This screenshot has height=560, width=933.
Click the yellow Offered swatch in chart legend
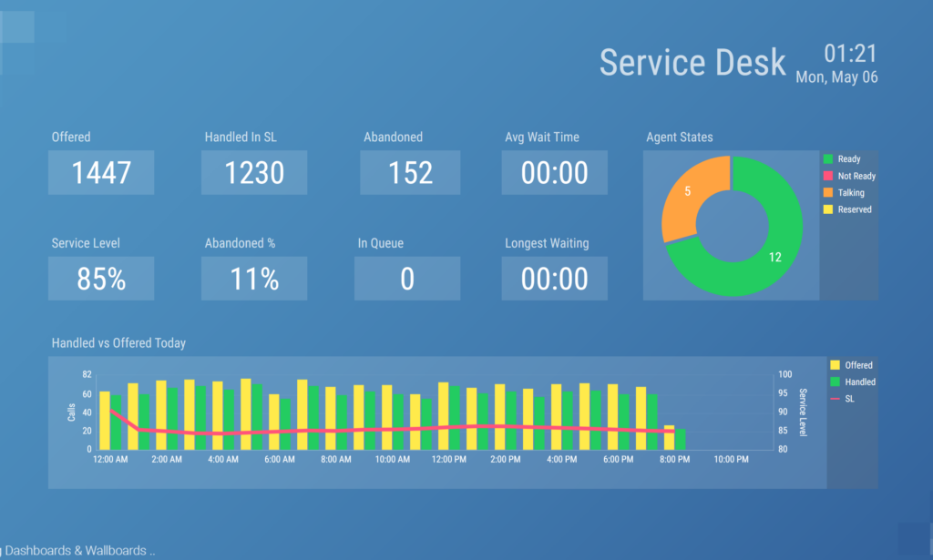(x=836, y=365)
